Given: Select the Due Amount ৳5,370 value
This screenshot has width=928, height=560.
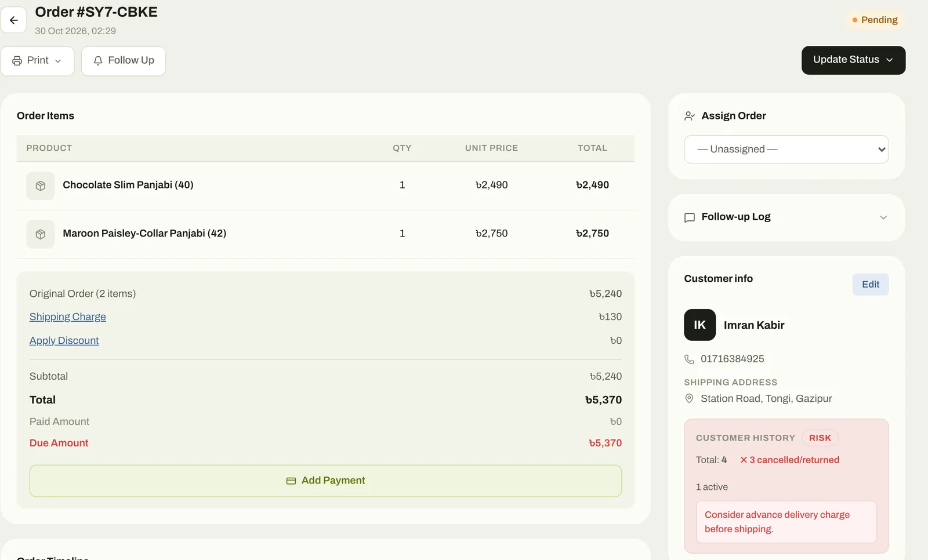Looking at the screenshot, I should 605,443.
